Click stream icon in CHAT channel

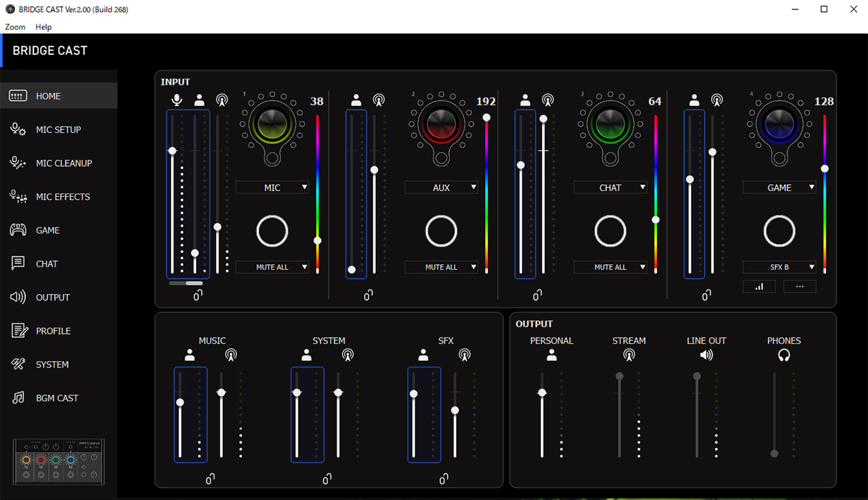pyautogui.click(x=548, y=100)
